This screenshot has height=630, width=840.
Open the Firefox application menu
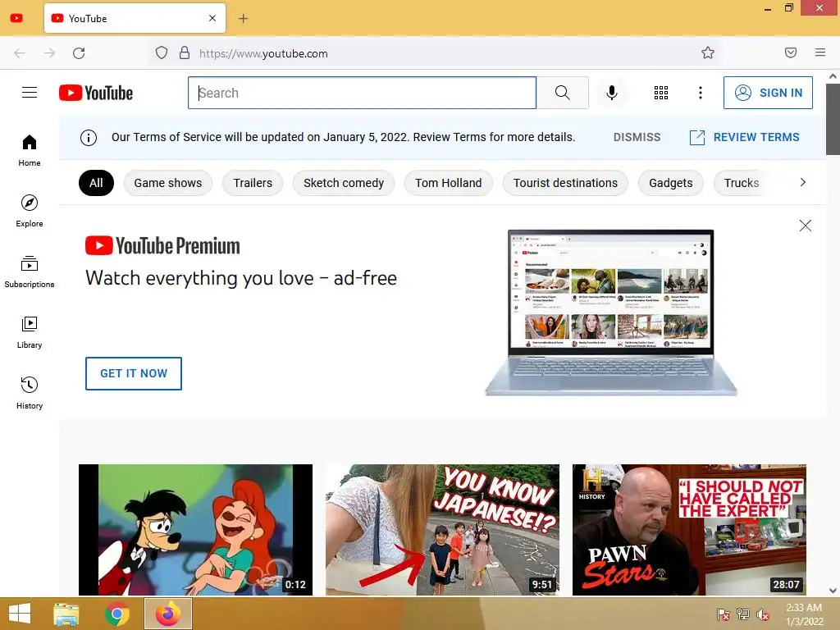click(x=820, y=52)
